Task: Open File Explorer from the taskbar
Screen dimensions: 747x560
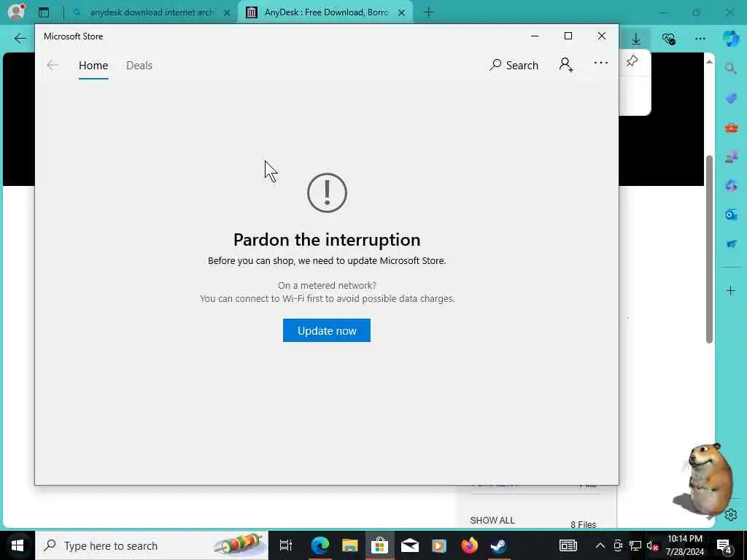Action: pyautogui.click(x=349, y=545)
